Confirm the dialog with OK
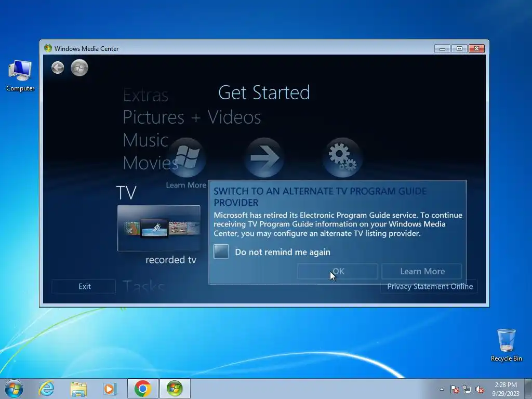 click(x=338, y=271)
